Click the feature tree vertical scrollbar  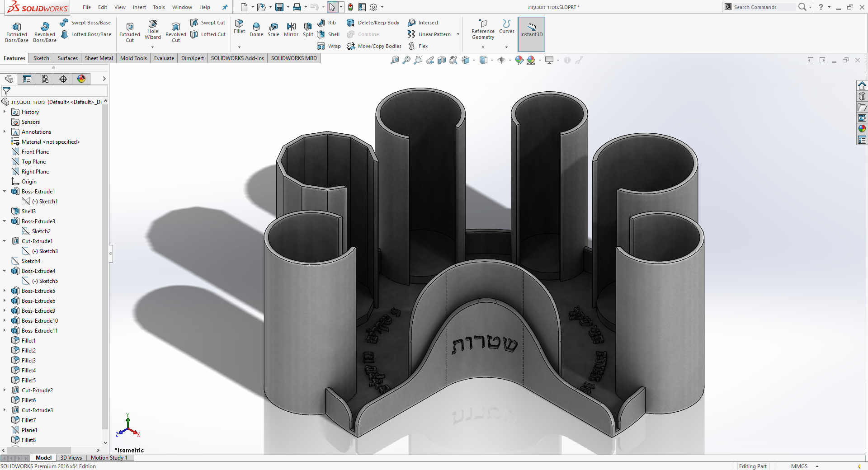[105, 271]
